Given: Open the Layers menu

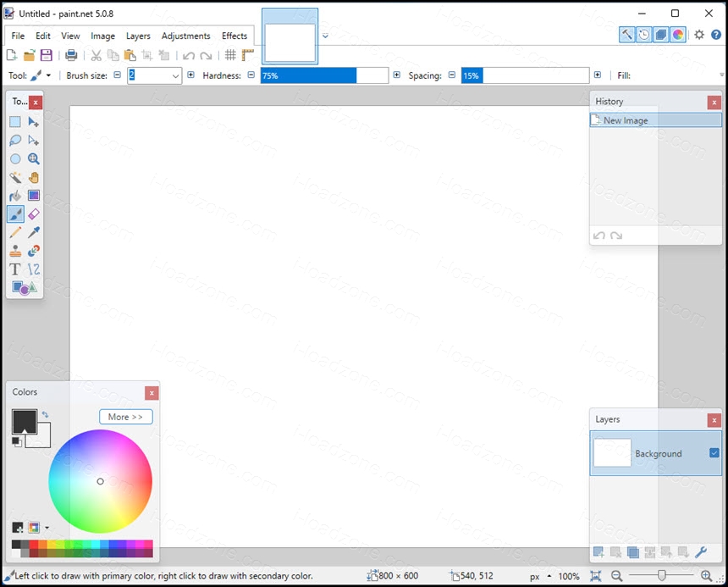Looking at the screenshot, I should click(x=138, y=36).
